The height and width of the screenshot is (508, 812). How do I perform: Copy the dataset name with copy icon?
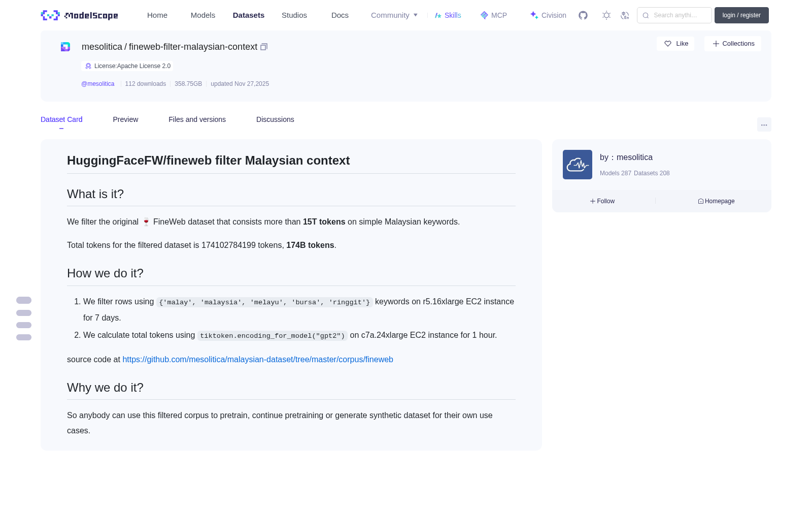tap(264, 47)
